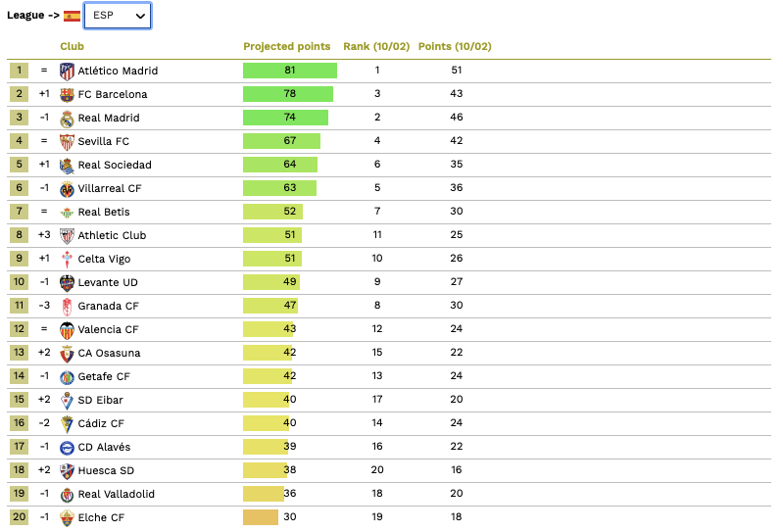Click the Valencia CF club crest
783x532 pixels.
(x=67, y=330)
